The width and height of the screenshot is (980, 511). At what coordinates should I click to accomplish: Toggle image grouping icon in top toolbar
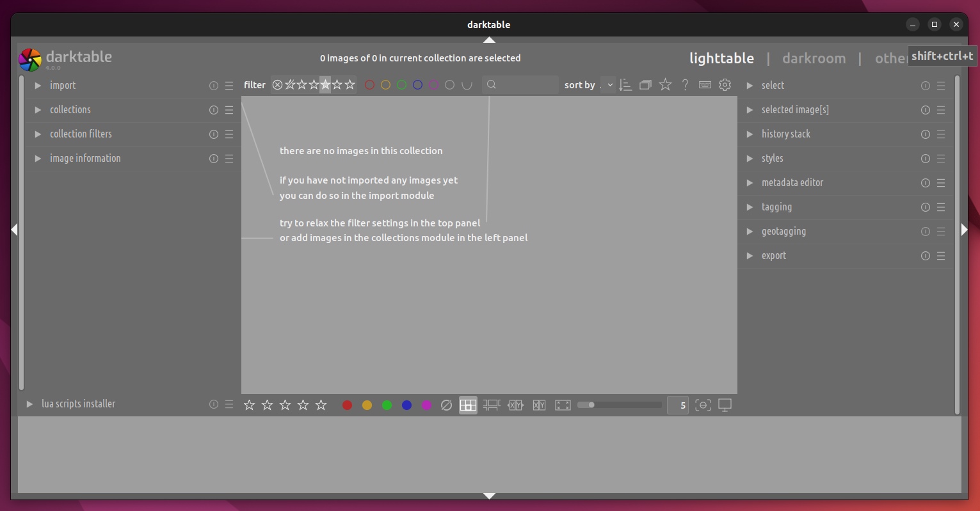tap(645, 85)
